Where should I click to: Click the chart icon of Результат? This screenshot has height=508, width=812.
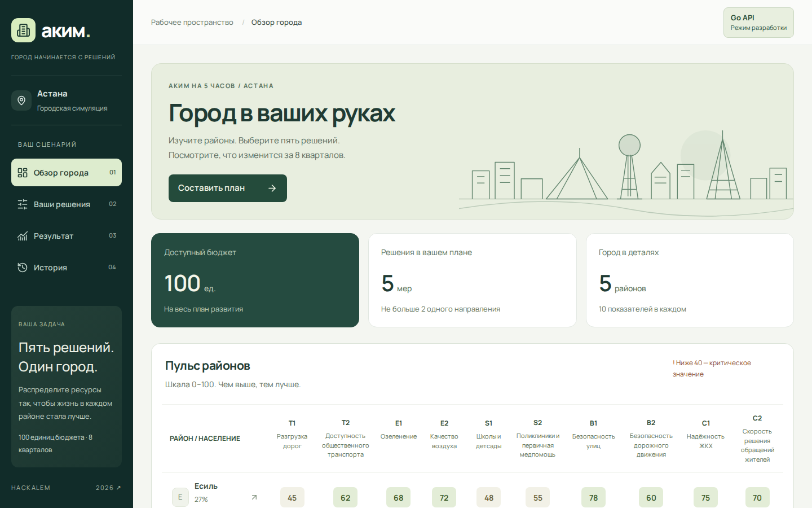pyautogui.click(x=23, y=236)
